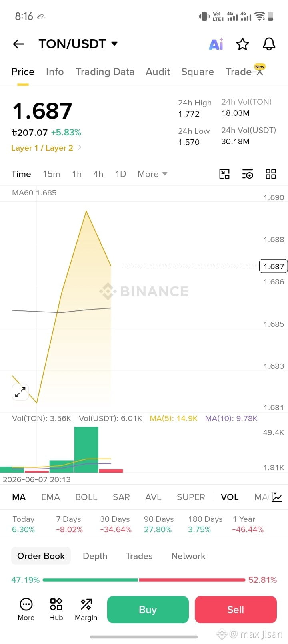Tap the green Buy button

(x=148, y=610)
